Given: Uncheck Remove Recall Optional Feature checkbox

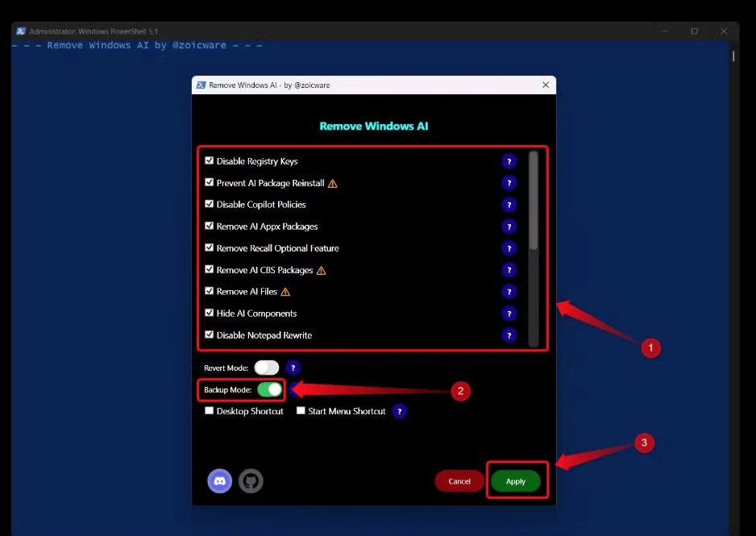Looking at the screenshot, I should (210, 247).
